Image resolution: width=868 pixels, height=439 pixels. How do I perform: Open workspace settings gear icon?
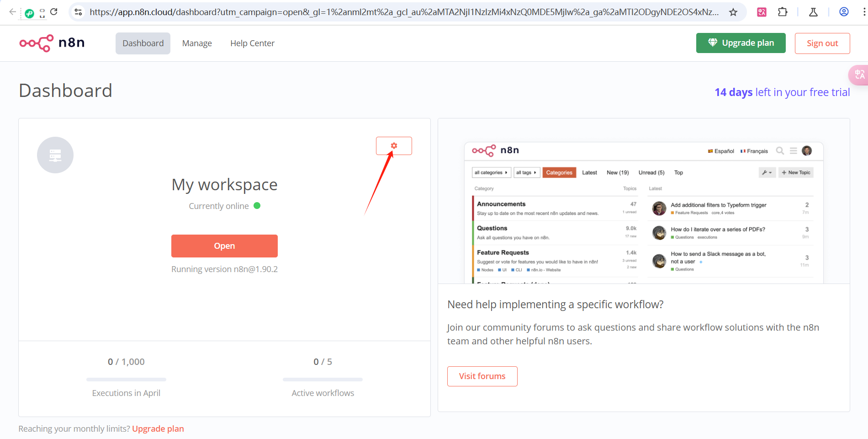tap(394, 146)
